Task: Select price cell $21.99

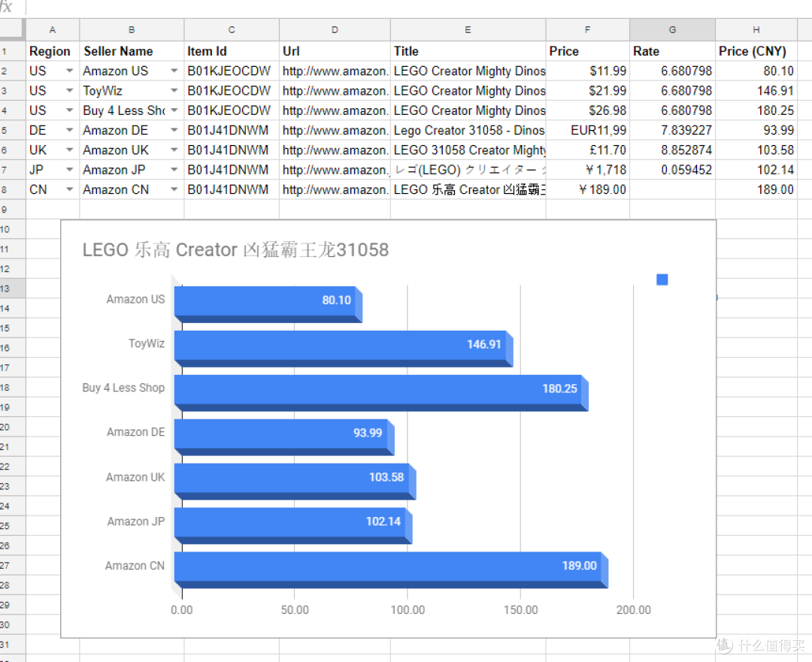Action: (x=588, y=91)
